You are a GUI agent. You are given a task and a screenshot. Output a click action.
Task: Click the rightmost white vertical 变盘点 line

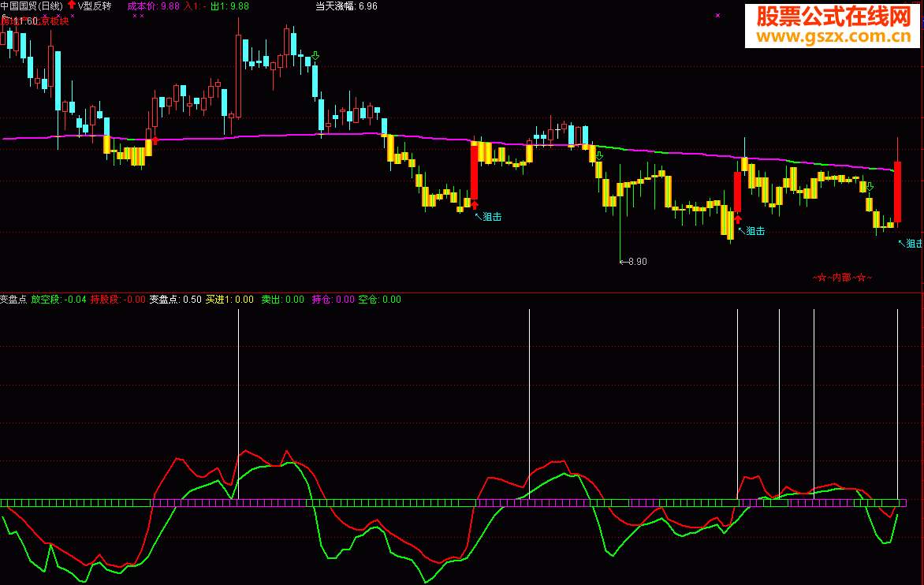[897, 404]
